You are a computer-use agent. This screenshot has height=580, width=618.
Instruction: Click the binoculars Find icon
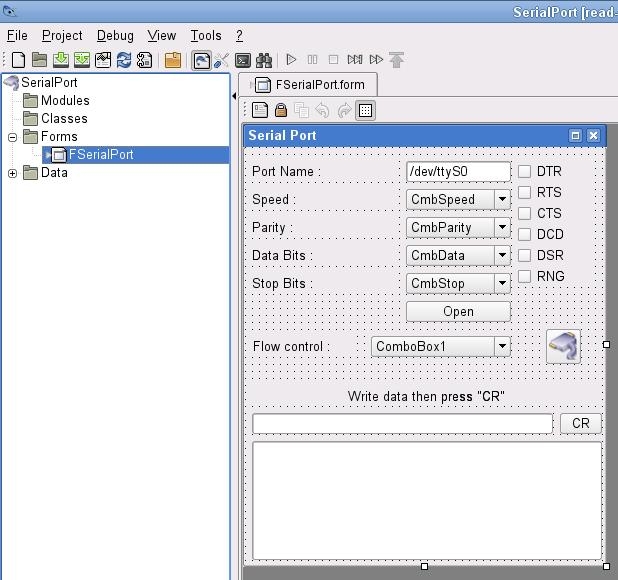264,60
